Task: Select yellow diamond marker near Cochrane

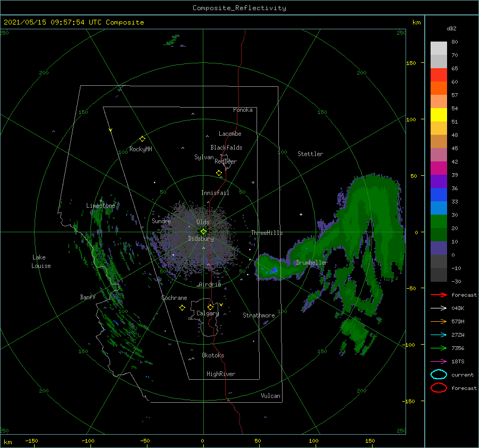Action: [182, 308]
